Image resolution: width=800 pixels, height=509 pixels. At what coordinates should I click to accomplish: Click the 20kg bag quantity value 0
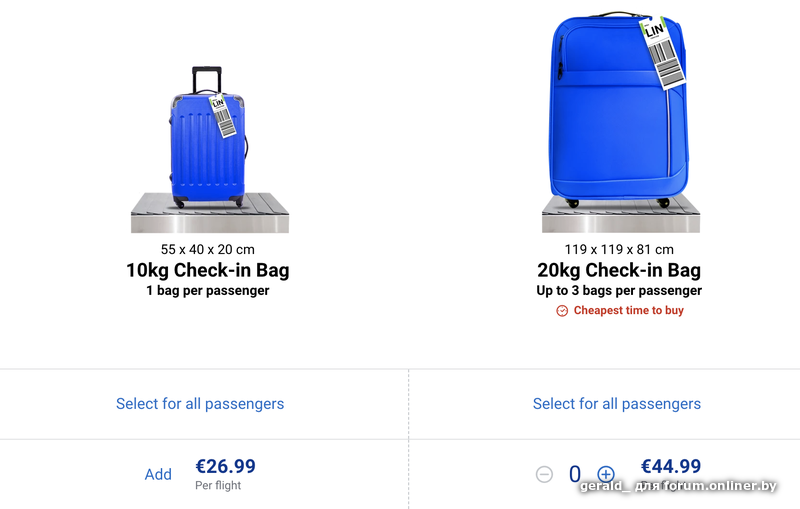pos(575,474)
